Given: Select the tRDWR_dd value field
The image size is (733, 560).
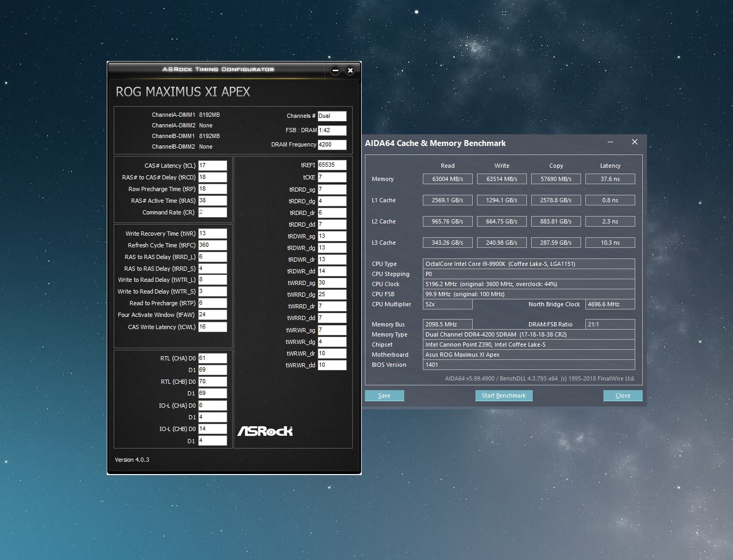Looking at the screenshot, I should [x=332, y=271].
